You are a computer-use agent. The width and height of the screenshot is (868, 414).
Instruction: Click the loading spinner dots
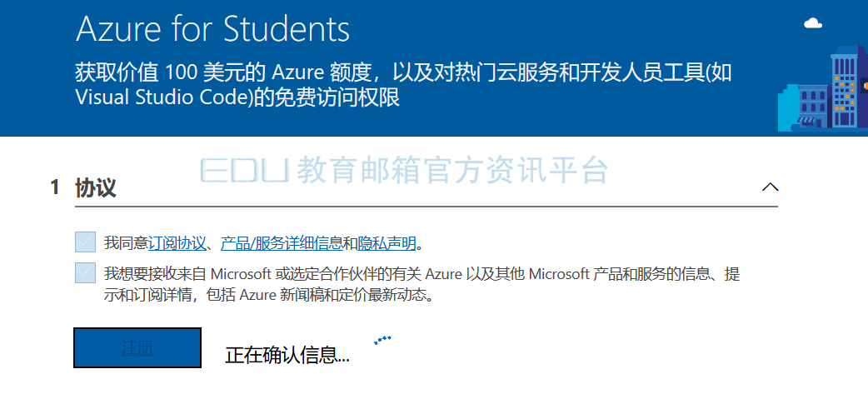coord(382,340)
